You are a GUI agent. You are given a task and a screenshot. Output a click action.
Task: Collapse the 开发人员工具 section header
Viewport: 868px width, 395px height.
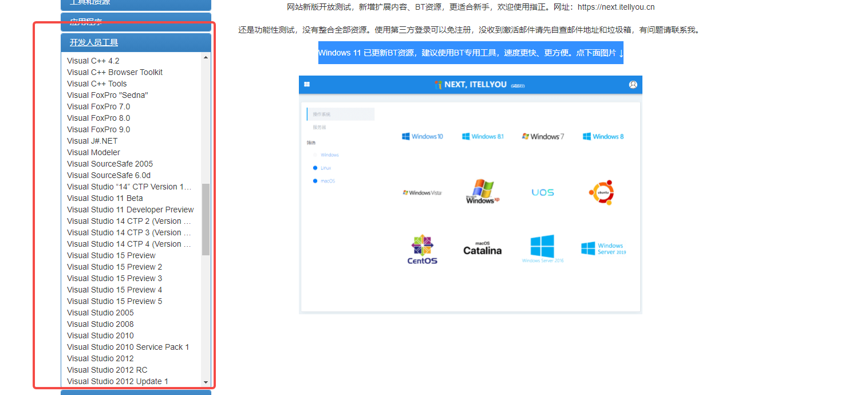(x=136, y=42)
